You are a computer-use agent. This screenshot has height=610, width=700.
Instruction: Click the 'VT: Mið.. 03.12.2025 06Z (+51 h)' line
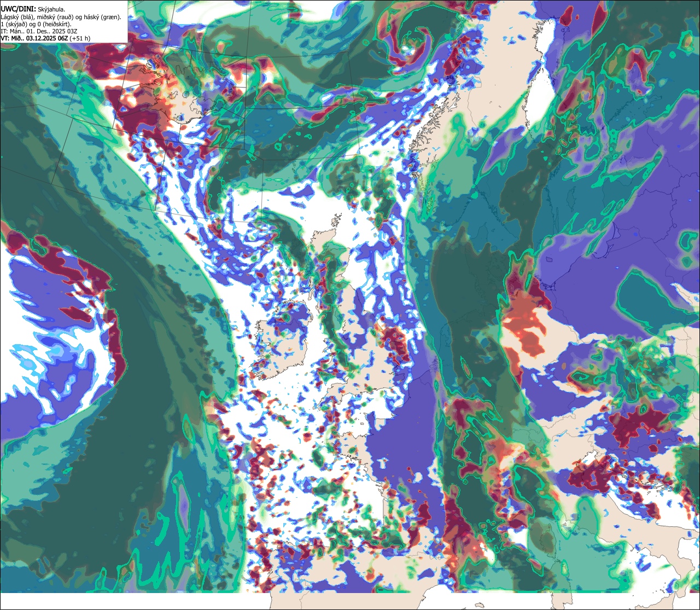click(45, 38)
